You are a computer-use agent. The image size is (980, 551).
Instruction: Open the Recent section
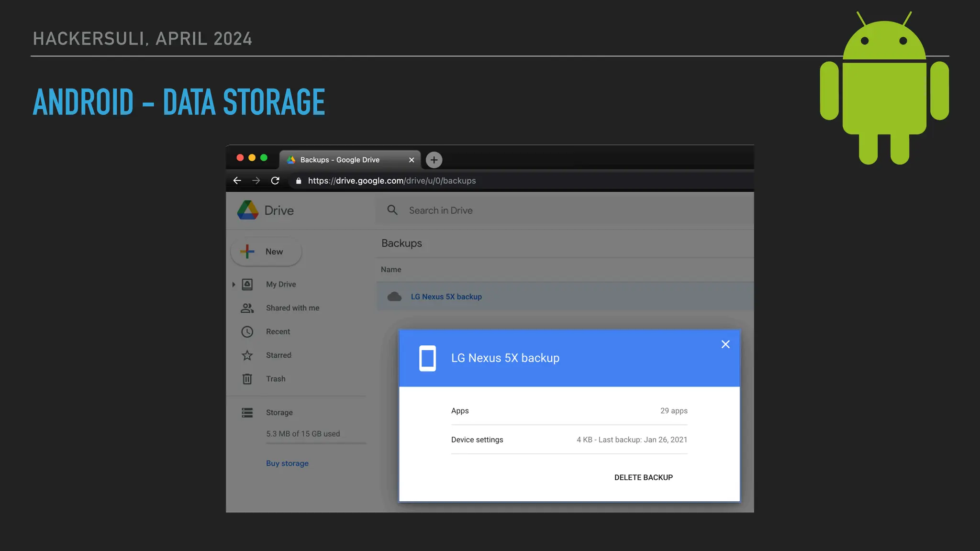278,331
